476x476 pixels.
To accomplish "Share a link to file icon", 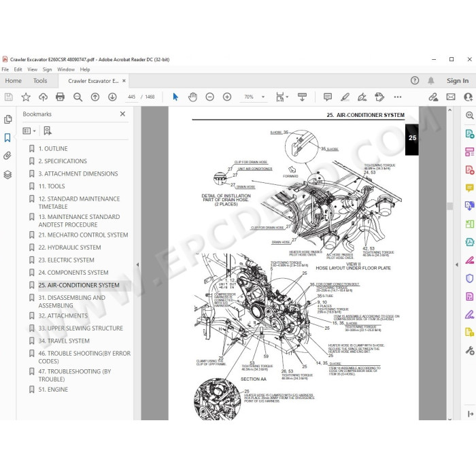I will click(433, 97).
